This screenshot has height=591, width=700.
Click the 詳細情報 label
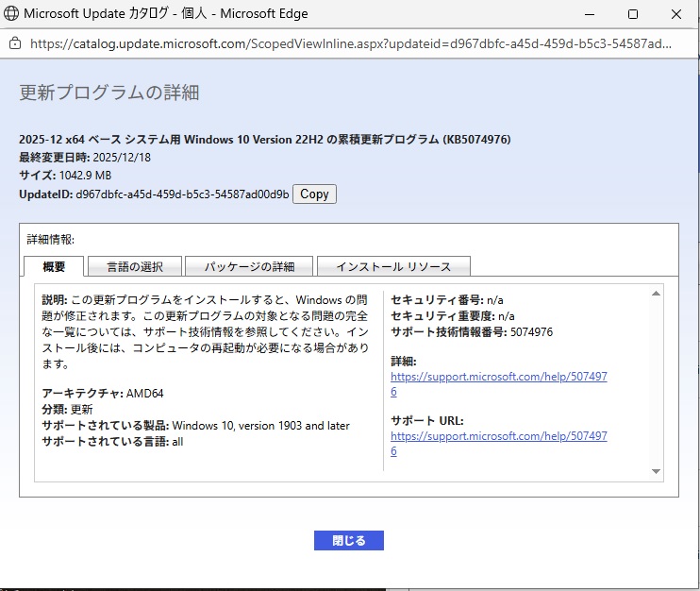pyautogui.click(x=50, y=240)
